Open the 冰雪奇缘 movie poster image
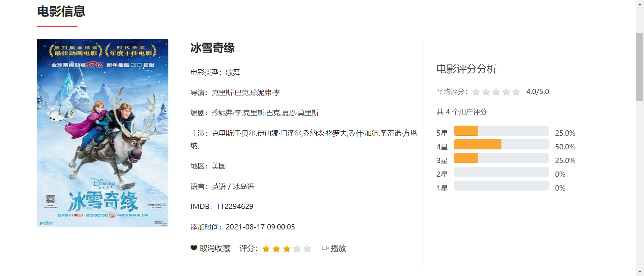The height and width of the screenshot is (276, 644). (x=103, y=133)
